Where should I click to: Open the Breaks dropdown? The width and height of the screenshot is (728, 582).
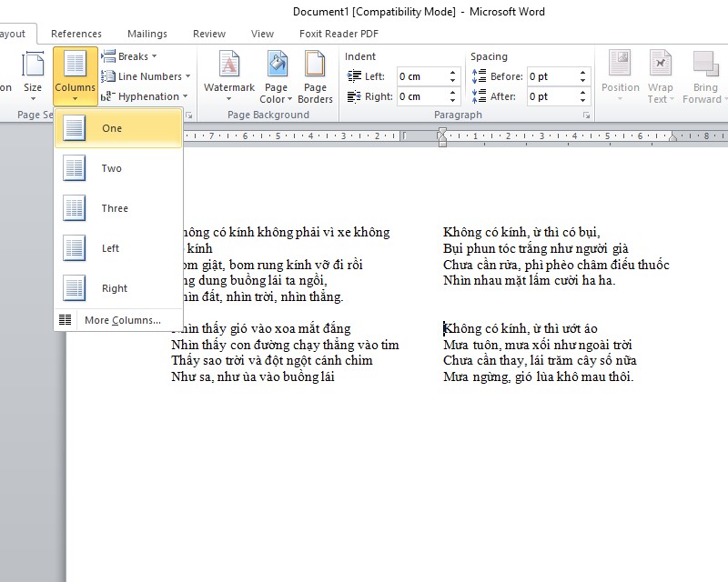129,56
